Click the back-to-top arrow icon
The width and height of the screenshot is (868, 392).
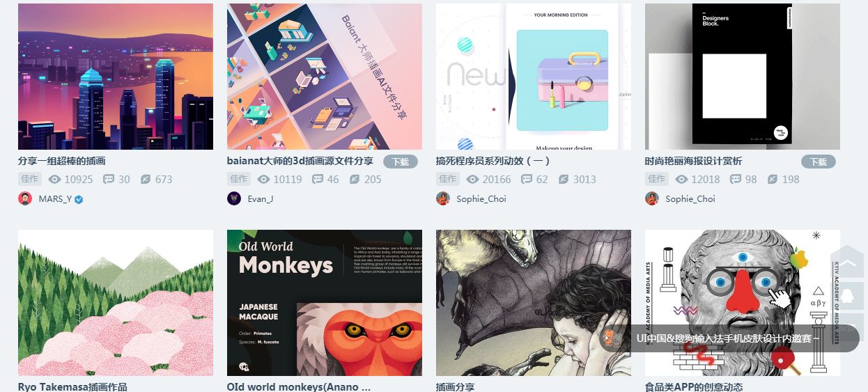click(x=847, y=262)
